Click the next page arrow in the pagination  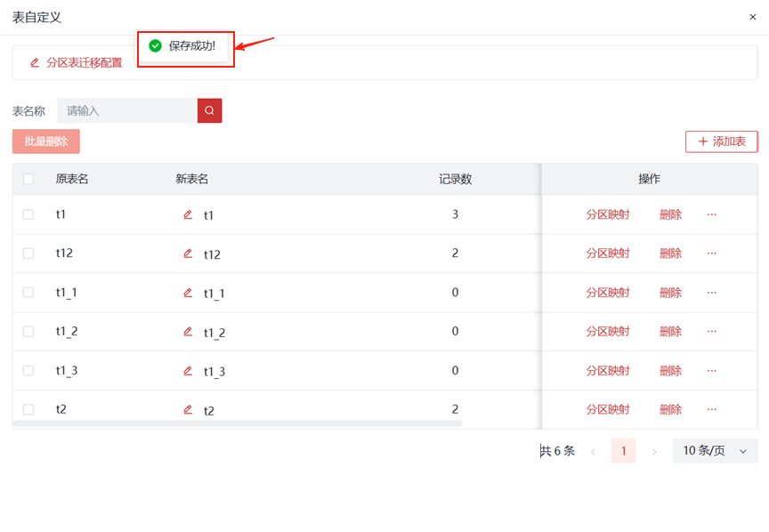(654, 451)
